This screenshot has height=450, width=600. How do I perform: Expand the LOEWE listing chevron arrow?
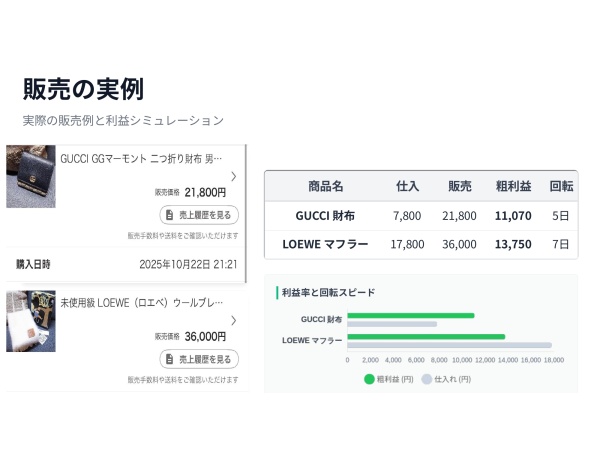[233, 321]
